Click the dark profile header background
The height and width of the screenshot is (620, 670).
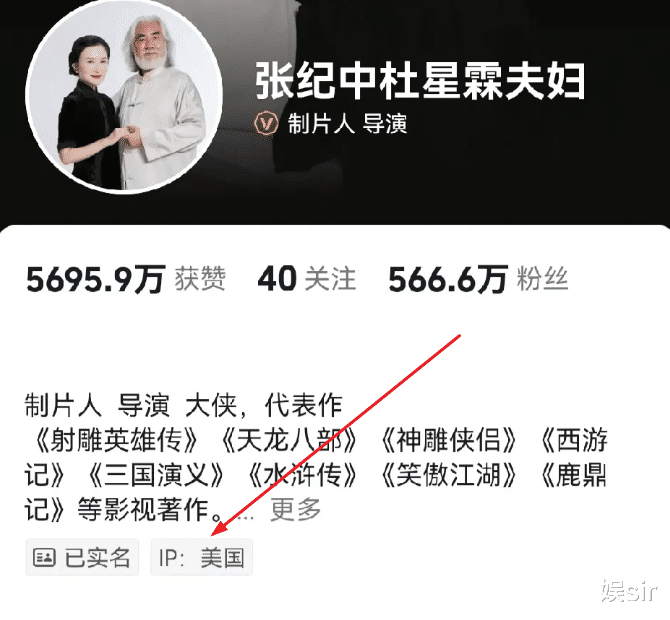point(470,179)
